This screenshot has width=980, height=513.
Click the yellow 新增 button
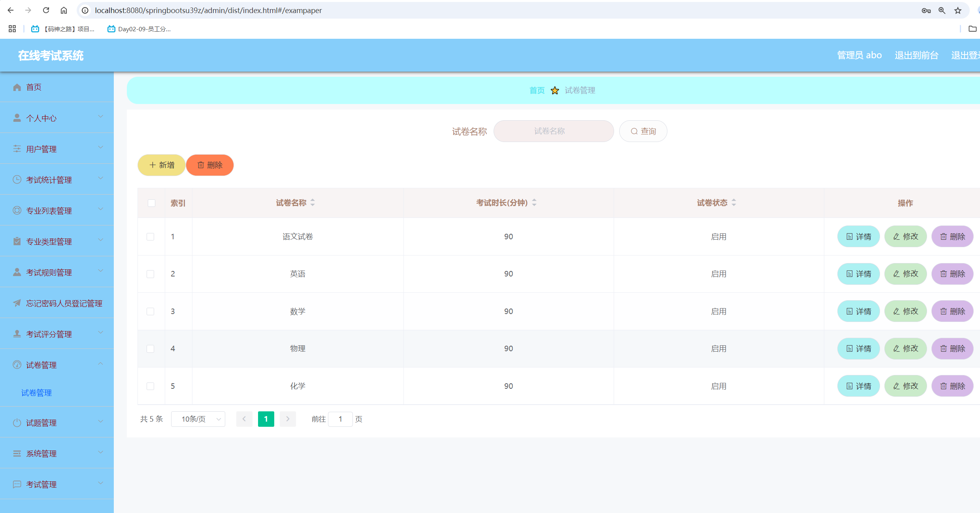161,165
